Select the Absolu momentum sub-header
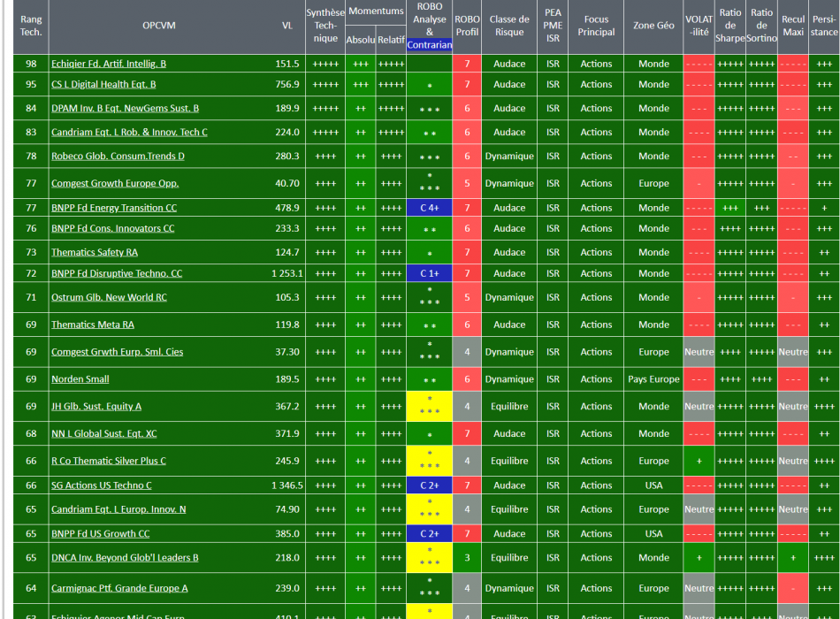The image size is (840, 619). [x=361, y=40]
